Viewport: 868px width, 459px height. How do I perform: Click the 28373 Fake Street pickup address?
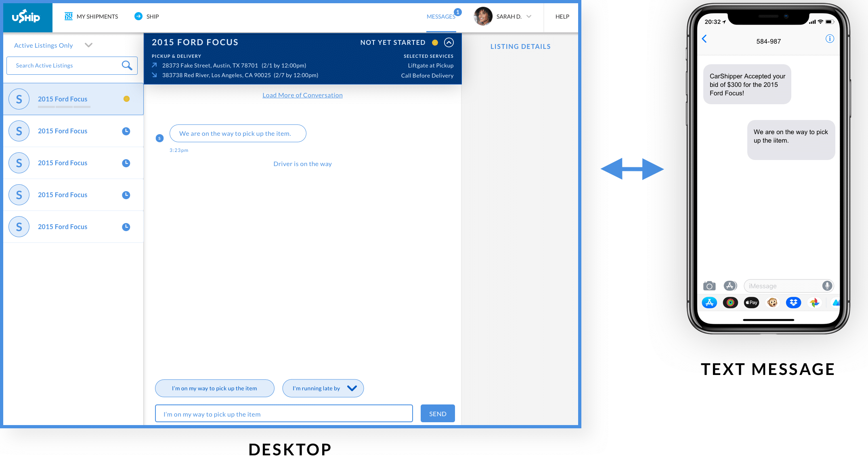(210, 65)
